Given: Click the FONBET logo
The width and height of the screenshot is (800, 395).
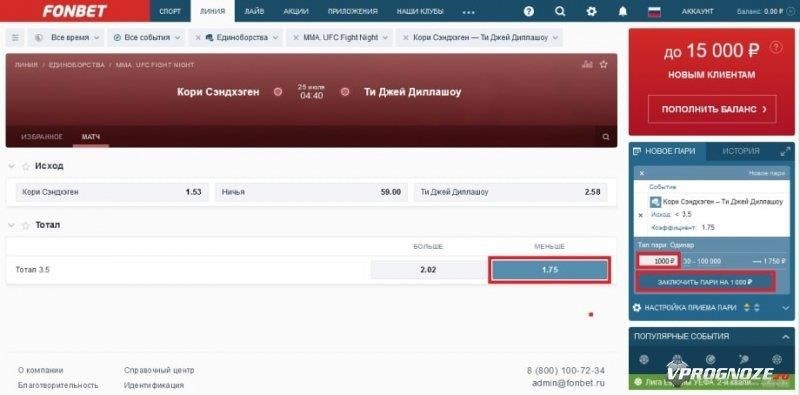Looking at the screenshot, I should (74, 11).
